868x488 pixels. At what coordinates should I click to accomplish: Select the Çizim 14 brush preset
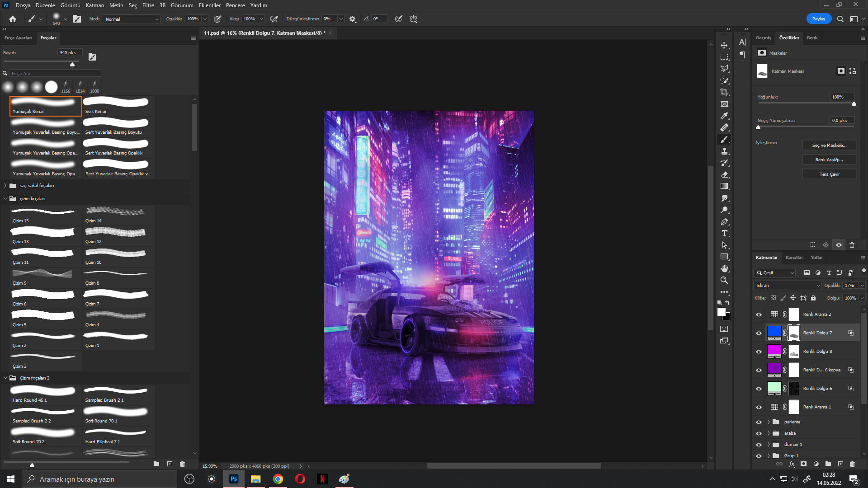click(118, 216)
